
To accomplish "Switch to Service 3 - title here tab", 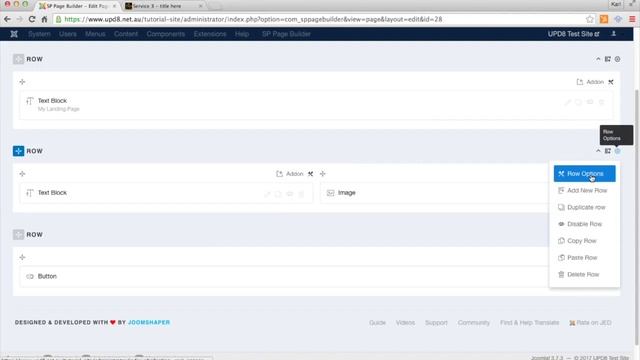I will tap(162, 6).
